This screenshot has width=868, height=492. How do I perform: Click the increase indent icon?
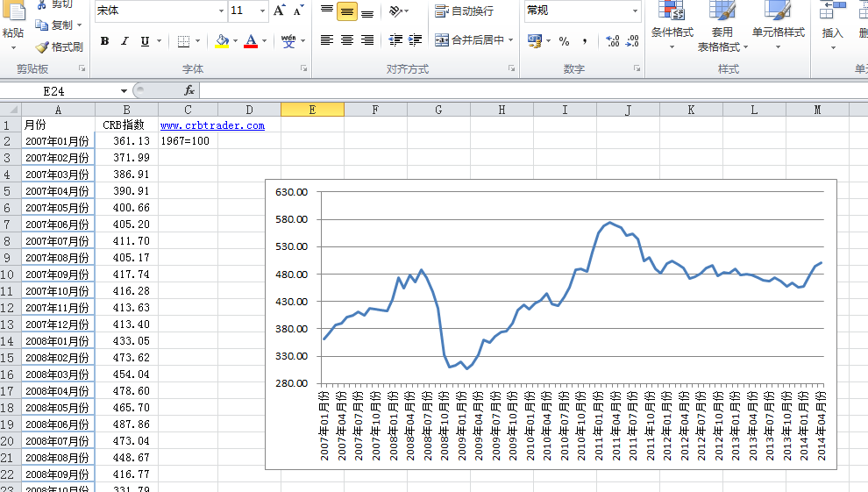pyautogui.click(x=416, y=39)
